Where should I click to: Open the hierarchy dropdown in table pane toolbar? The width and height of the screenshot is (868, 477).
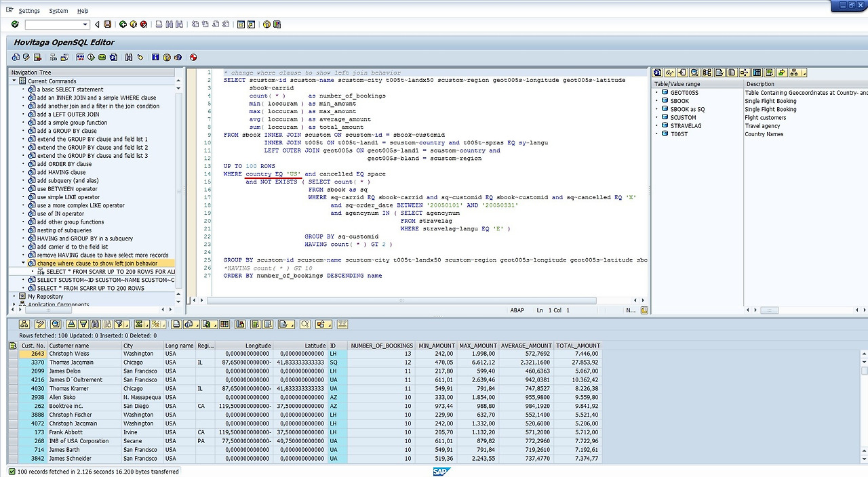pos(804,72)
